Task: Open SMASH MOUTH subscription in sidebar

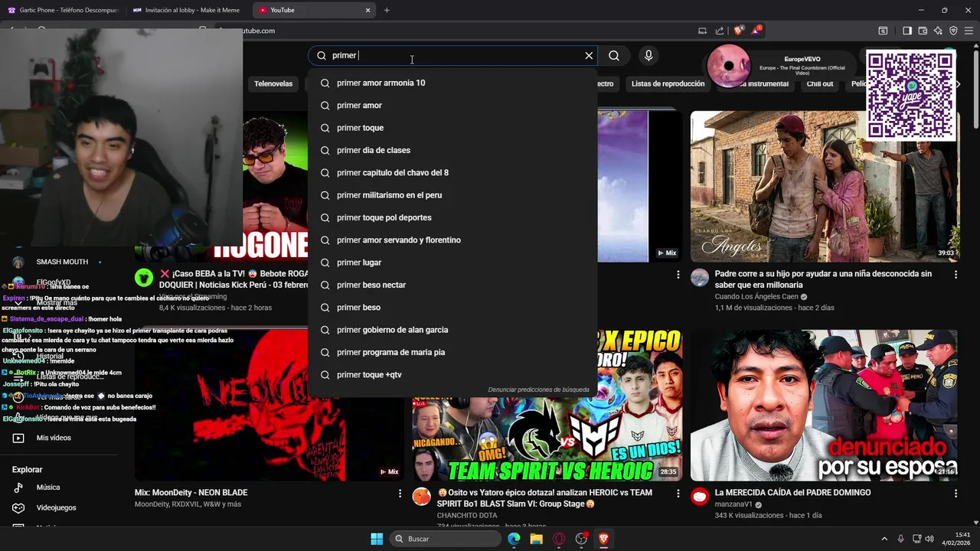Action: [61, 262]
